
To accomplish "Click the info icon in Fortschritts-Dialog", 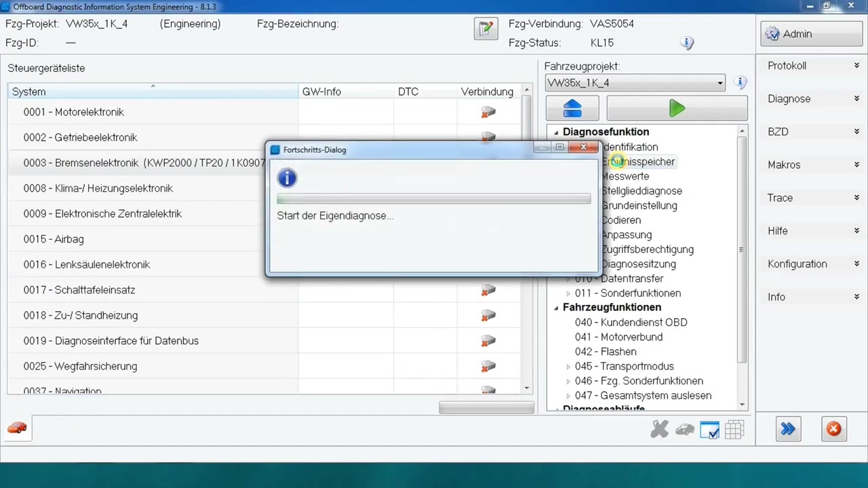I will tap(287, 178).
